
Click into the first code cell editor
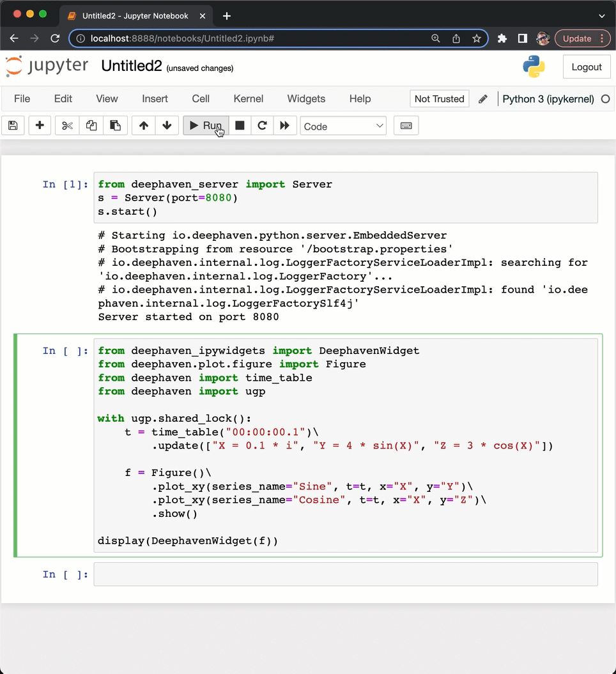346,198
